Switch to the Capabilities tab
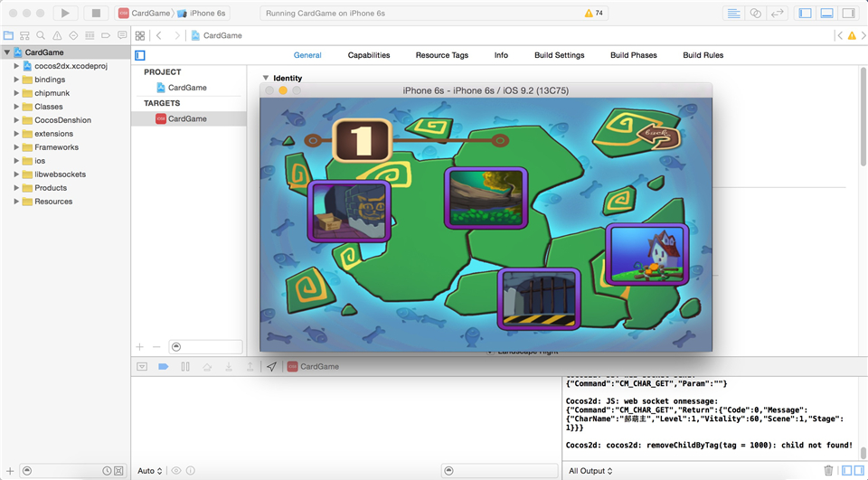Image resolution: width=868 pixels, height=480 pixels. coord(369,55)
